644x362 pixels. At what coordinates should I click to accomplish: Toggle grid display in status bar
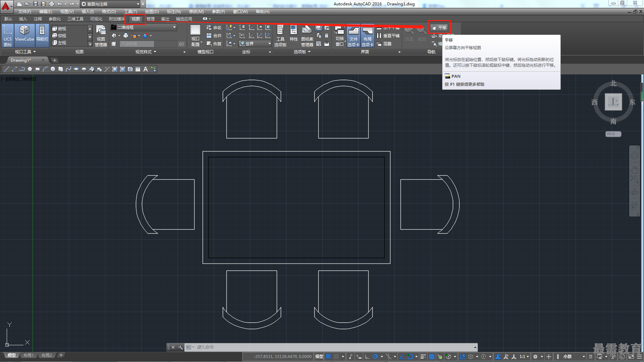(328, 357)
